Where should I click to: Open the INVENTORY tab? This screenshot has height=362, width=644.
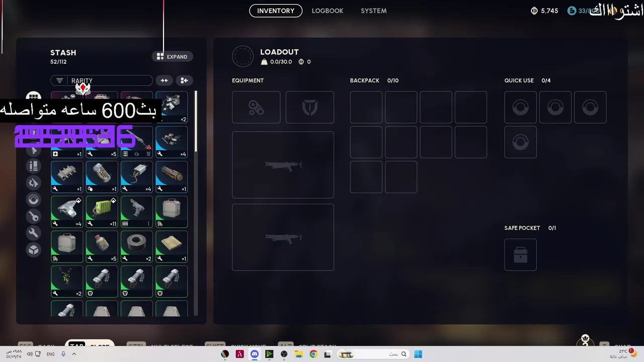pos(276,11)
